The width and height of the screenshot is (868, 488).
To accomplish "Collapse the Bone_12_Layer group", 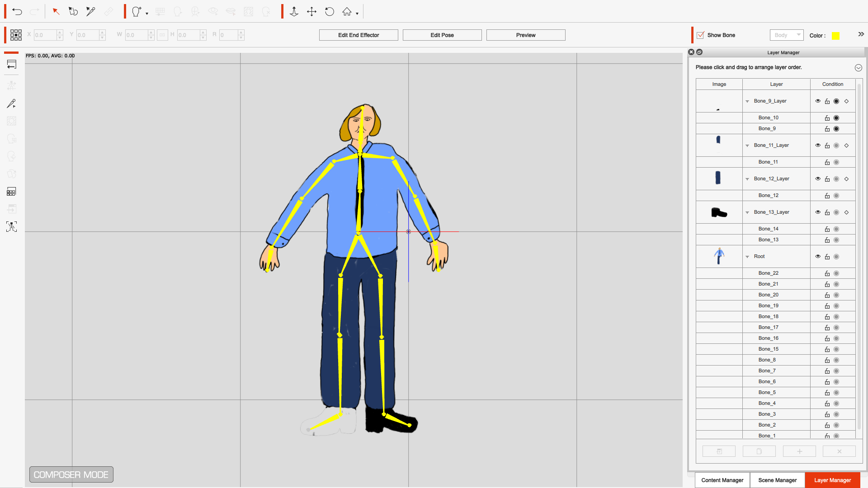I will pyautogui.click(x=747, y=179).
